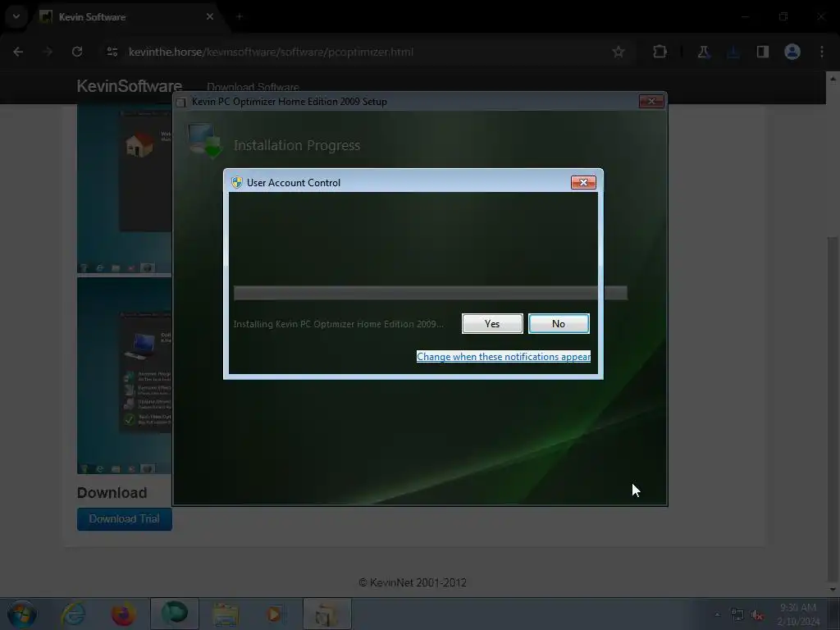
Task: Click Yes in the User Account Control dialog
Action: pos(492,323)
